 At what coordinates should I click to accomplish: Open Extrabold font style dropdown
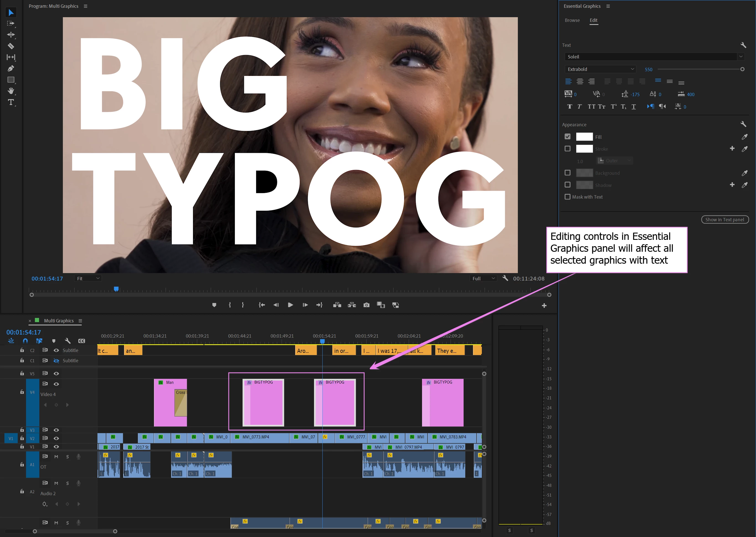coord(600,69)
